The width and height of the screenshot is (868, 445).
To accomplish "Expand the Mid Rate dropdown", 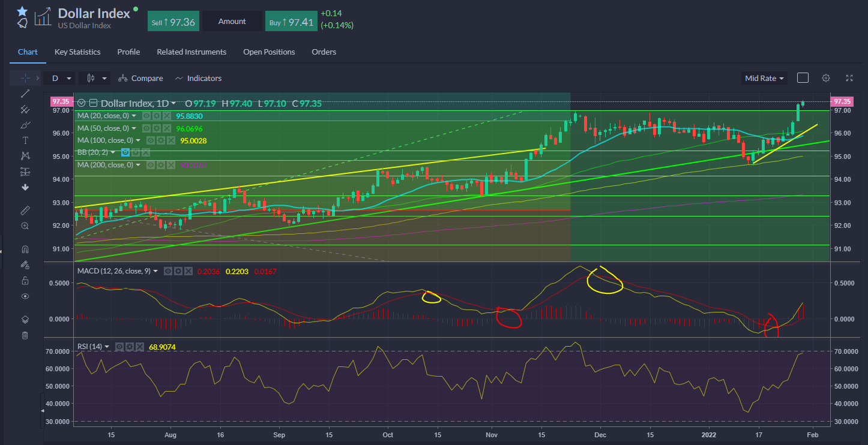I will coord(764,78).
